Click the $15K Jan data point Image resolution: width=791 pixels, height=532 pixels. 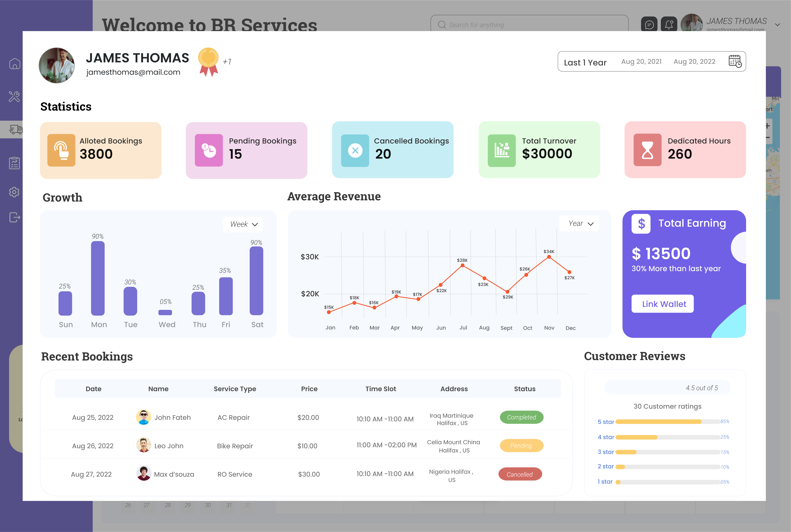coord(329,312)
